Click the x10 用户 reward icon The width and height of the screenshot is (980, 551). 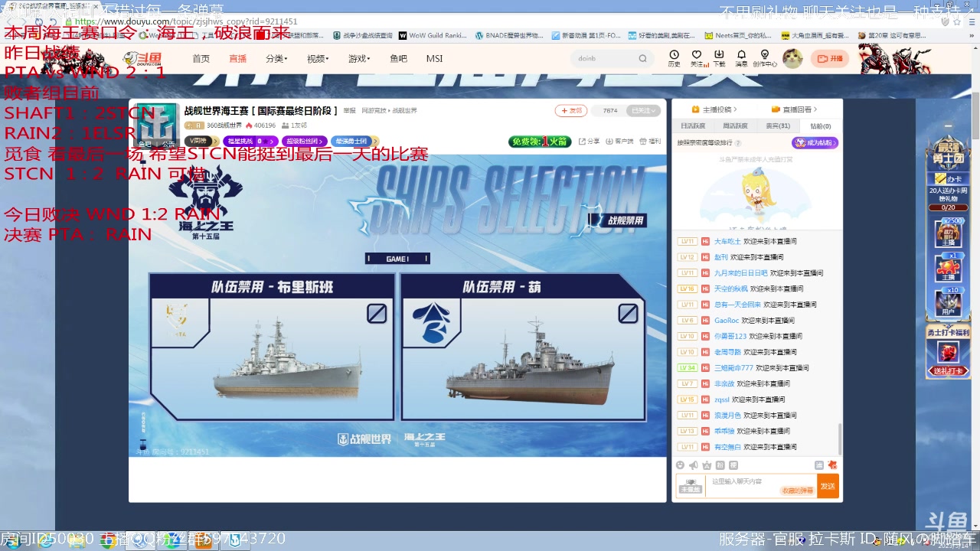pyautogui.click(x=948, y=302)
